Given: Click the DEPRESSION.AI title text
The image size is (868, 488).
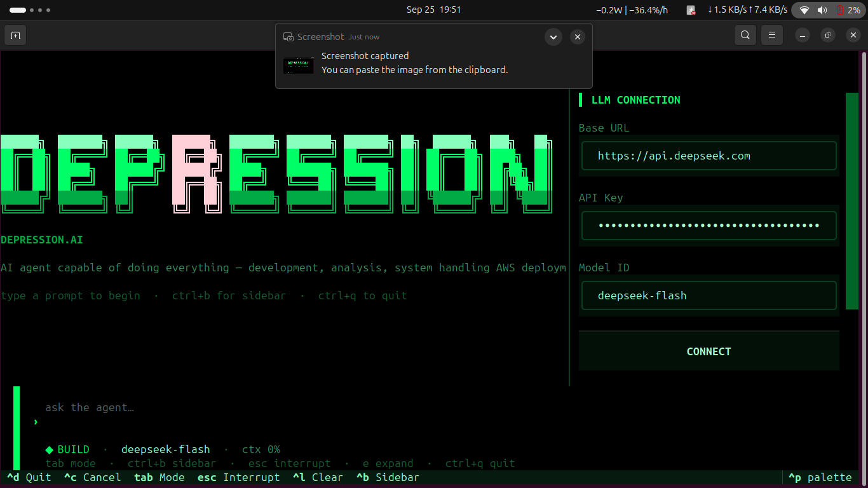Looking at the screenshot, I should 42,240.
